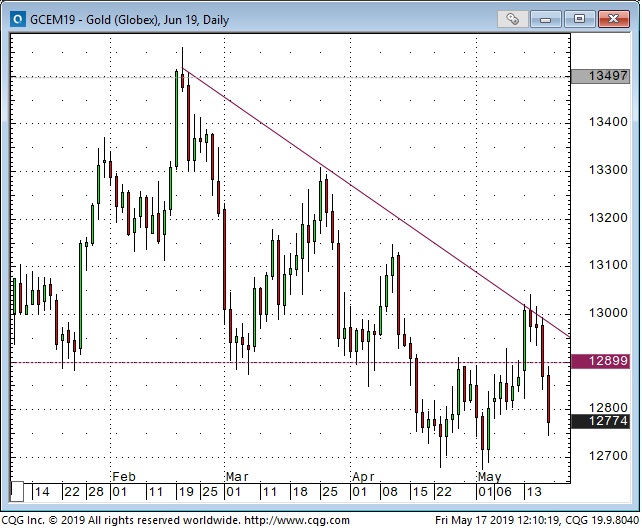Image resolution: width=642 pixels, height=528 pixels.
Task: Click the 13400 price scale label
Action: tap(608, 122)
